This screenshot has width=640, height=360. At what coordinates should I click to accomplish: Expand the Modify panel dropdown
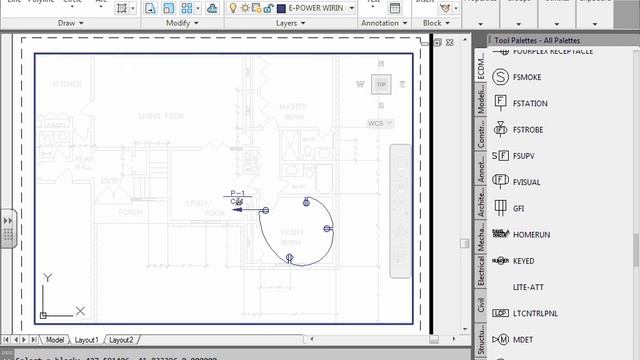tap(182, 23)
